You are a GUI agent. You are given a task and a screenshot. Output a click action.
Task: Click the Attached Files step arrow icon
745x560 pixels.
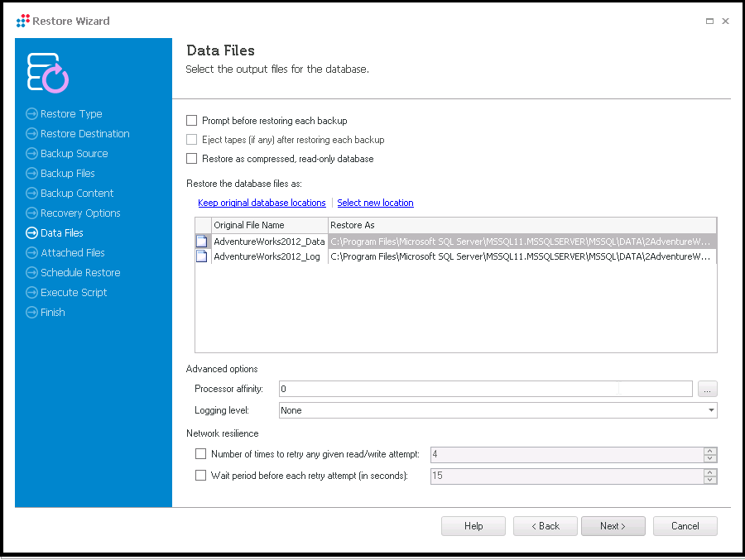point(31,252)
